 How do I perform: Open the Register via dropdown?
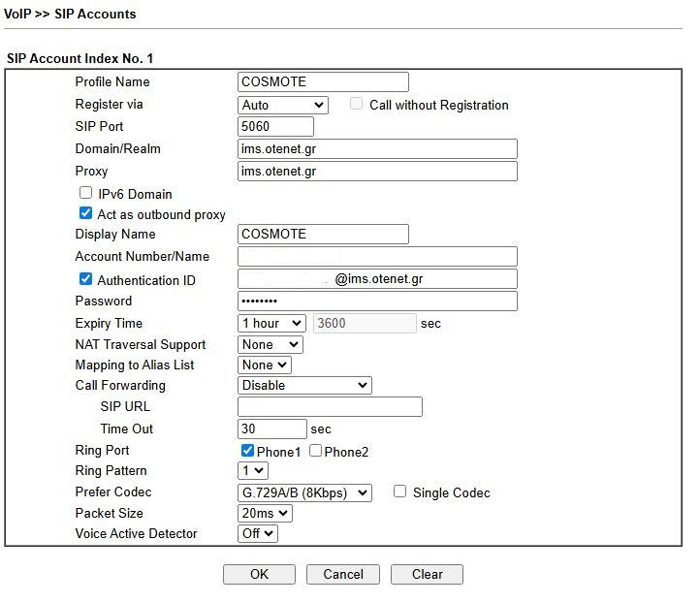point(283,106)
